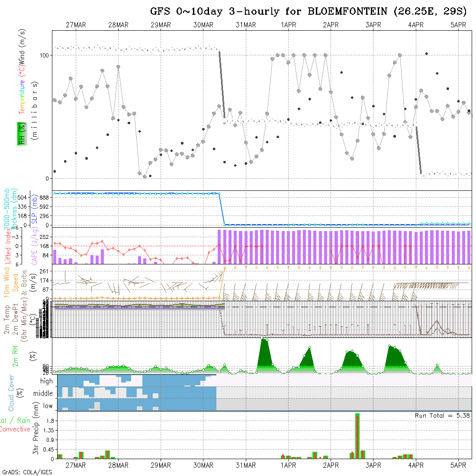Select the 'low' cloud level label
Image resolution: width=476 pixels, height=476 pixels.
tap(48, 406)
